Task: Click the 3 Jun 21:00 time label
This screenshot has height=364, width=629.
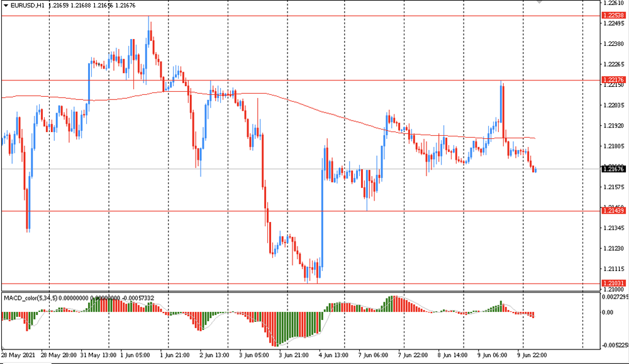Action: [294, 355]
